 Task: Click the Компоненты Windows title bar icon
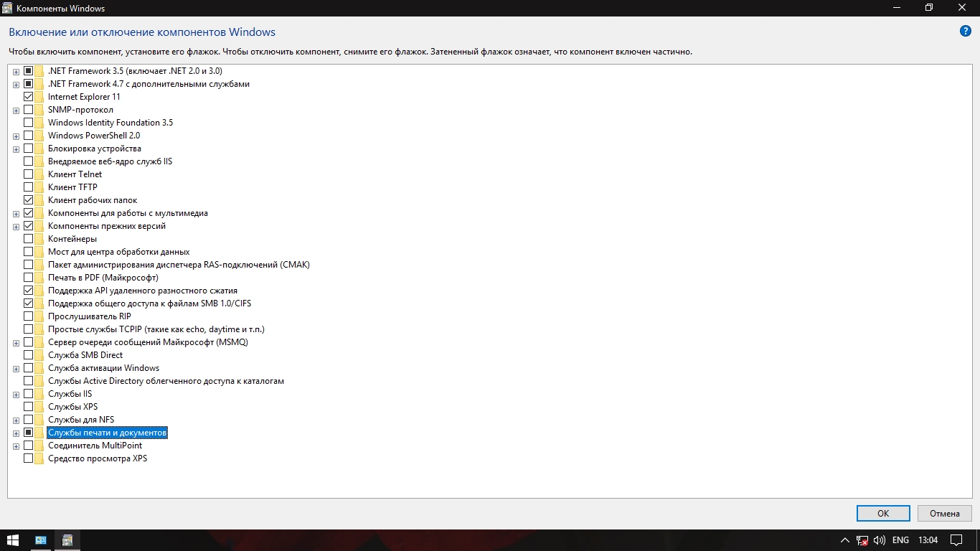point(8,8)
